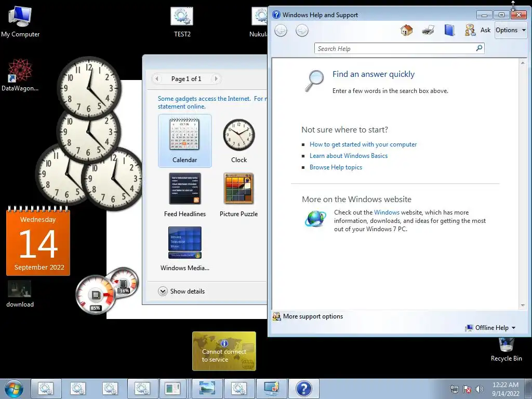Select the Feed Headlines gadget
Screen dimensions: 532x399
184,195
